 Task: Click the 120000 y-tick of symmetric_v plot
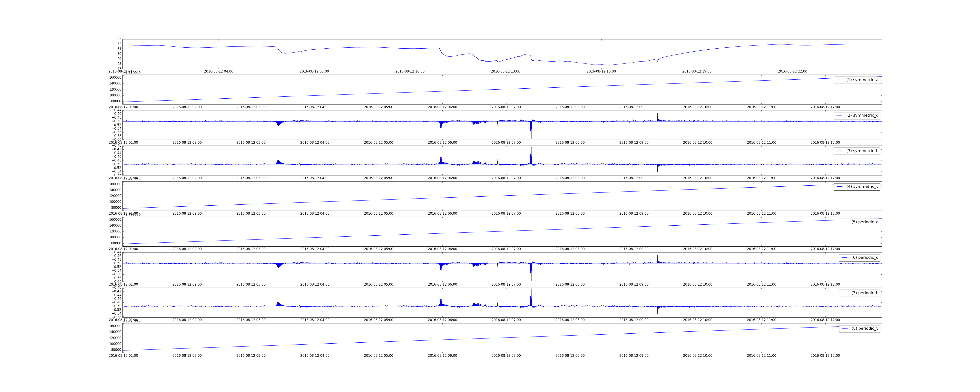tap(115, 196)
